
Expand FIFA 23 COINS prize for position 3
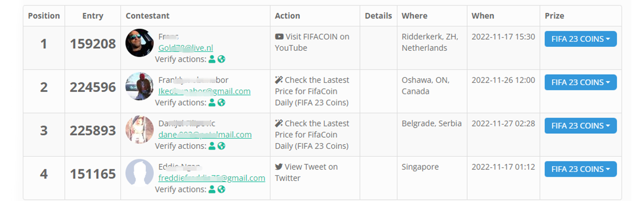pyautogui.click(x=581, y=126)
